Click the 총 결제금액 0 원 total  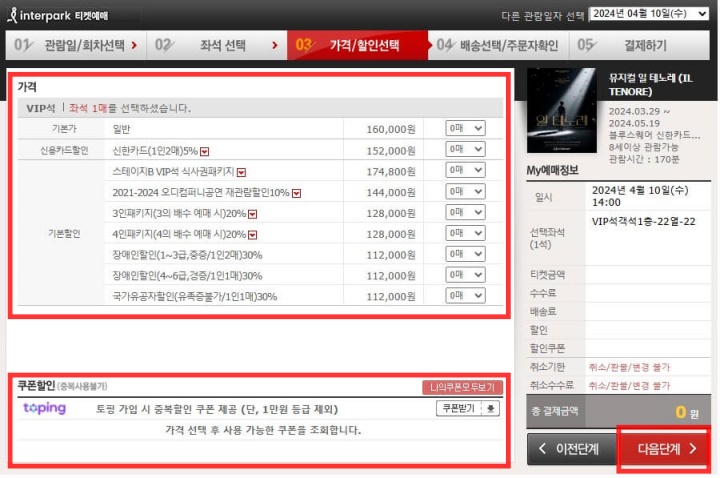click(x=619, y=411)
